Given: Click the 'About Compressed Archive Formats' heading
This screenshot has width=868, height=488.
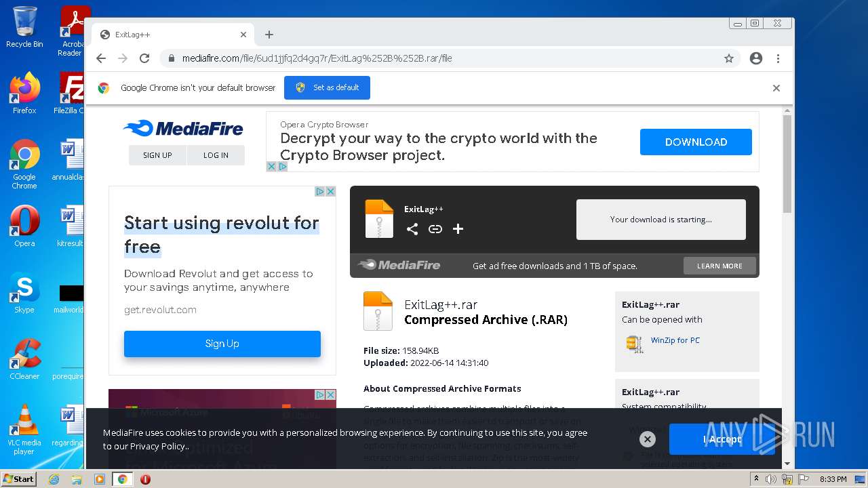Looking at the screenshot, I should coord(442,388).
